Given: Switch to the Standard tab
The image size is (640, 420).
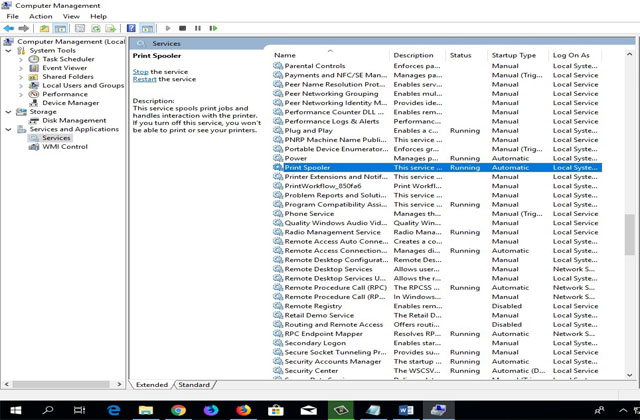Looking at the screenshot, I should [194, 384].
